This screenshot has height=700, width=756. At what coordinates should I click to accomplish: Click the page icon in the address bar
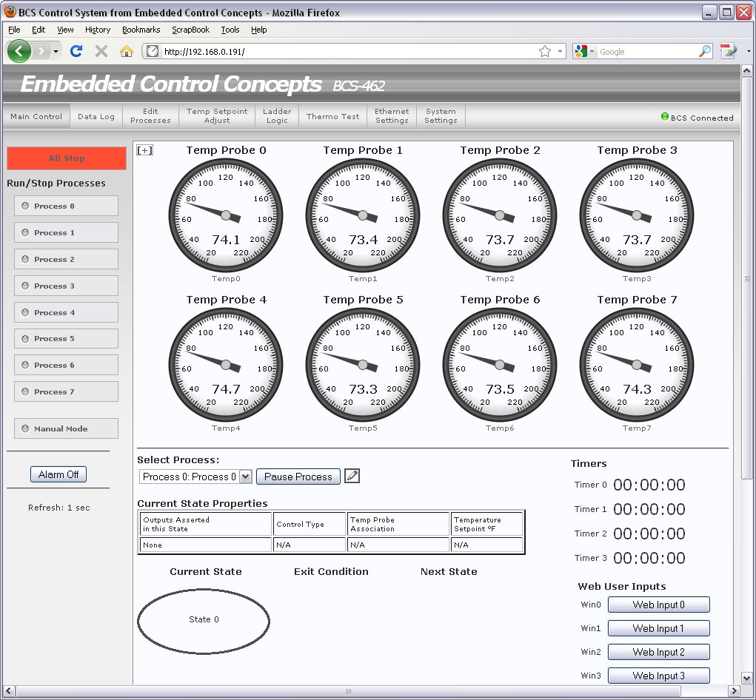pyautogui.click(x=153, y=51)
